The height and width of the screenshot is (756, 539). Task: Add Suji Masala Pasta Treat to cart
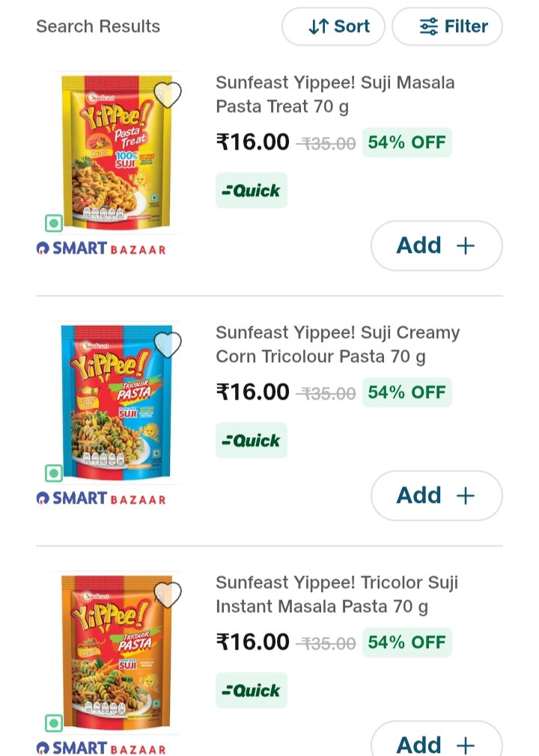click(436, 246)
